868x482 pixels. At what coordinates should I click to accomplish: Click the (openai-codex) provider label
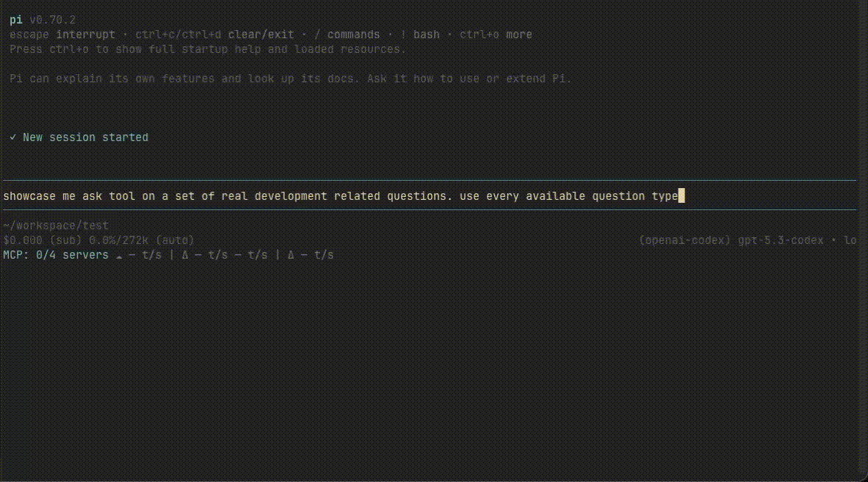tap(684, 240)
